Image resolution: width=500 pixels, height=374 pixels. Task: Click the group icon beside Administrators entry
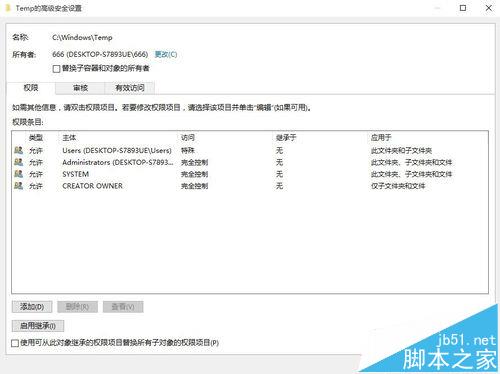19,162
